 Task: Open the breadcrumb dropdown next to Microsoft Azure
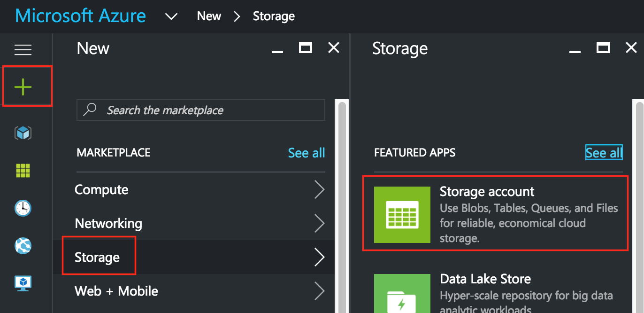click(171, 16)
